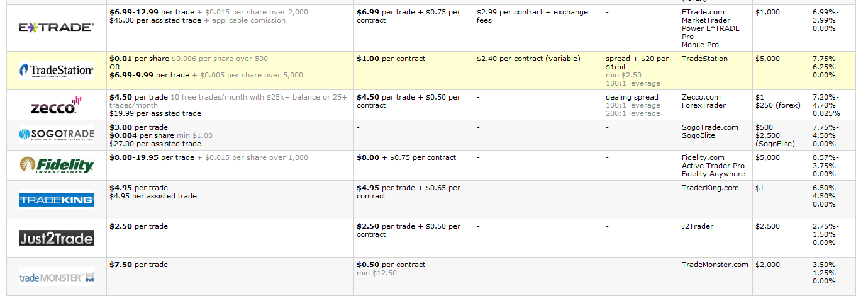Click the TradeMonster.com platform name
The height and width of the screenshot is (303, 868).
click(x=715, y=265)
